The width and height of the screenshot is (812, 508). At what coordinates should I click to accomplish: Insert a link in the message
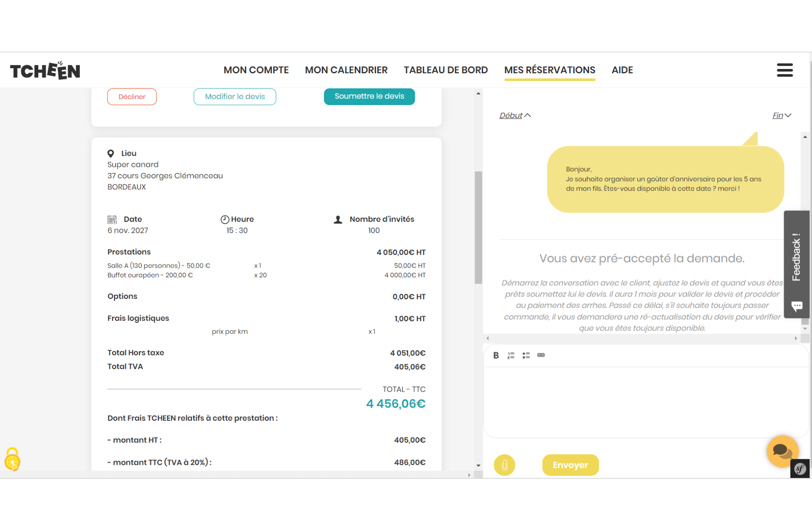click(541, 355)
